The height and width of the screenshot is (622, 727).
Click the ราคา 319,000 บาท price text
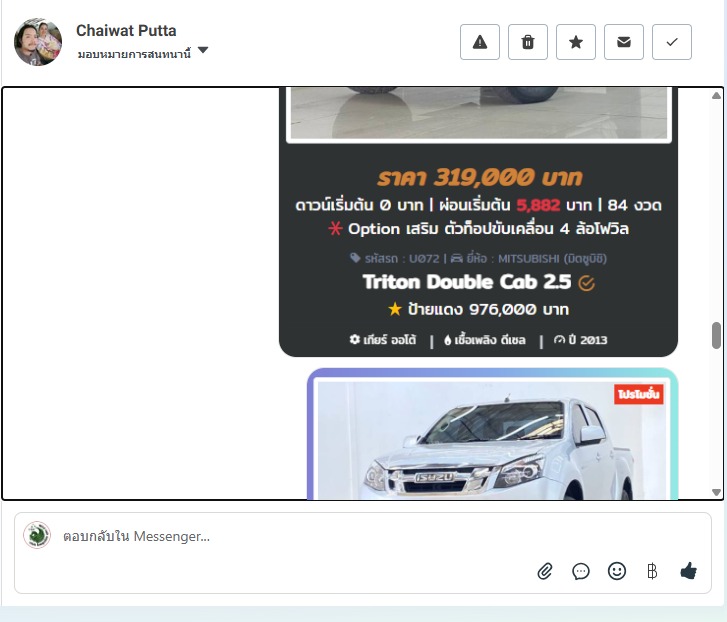479,178
